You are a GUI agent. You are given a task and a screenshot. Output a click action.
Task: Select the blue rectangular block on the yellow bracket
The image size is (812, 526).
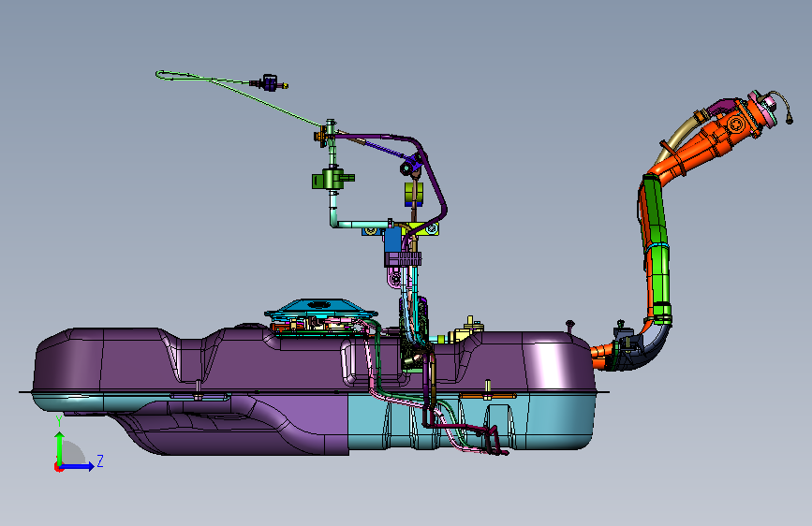tap(392, 241)
